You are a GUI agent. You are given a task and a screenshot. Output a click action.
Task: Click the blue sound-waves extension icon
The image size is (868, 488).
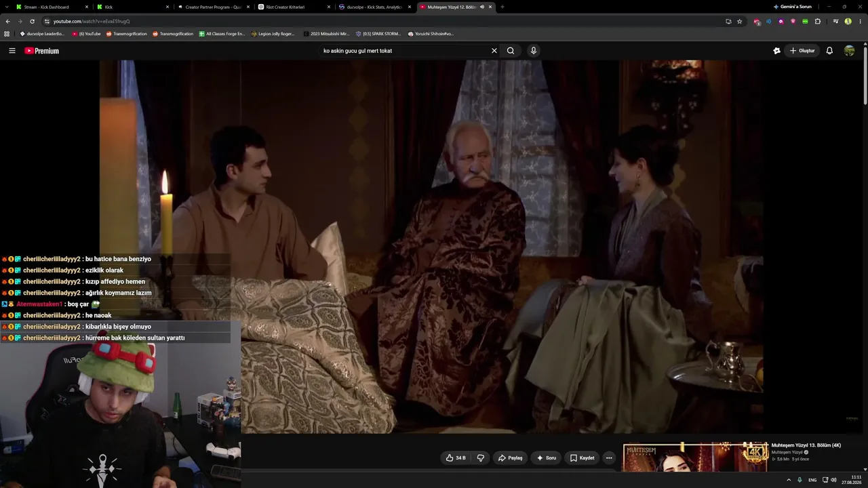coord(769,21)
